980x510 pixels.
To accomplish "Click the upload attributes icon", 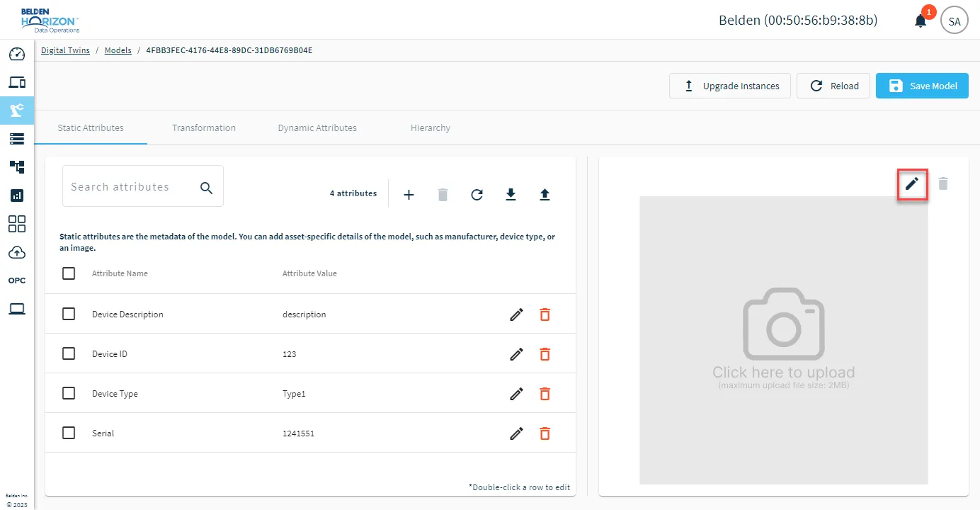I will (x=545, y=195).
